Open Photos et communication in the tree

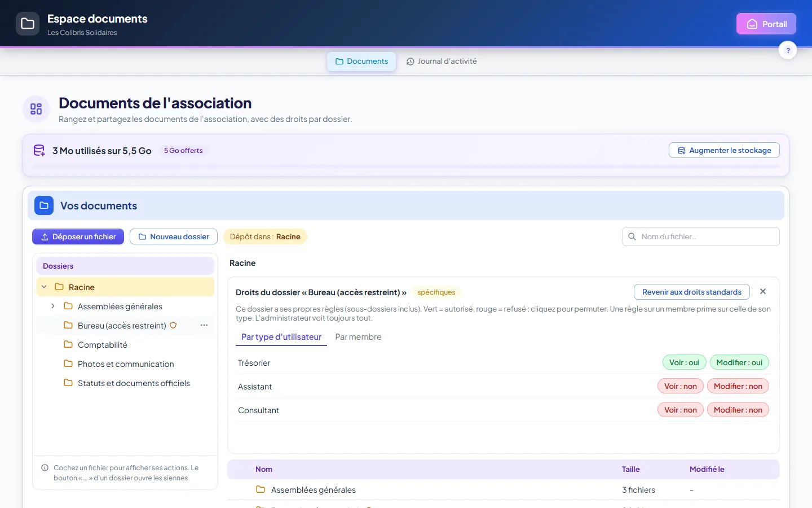tap(125, 364)
